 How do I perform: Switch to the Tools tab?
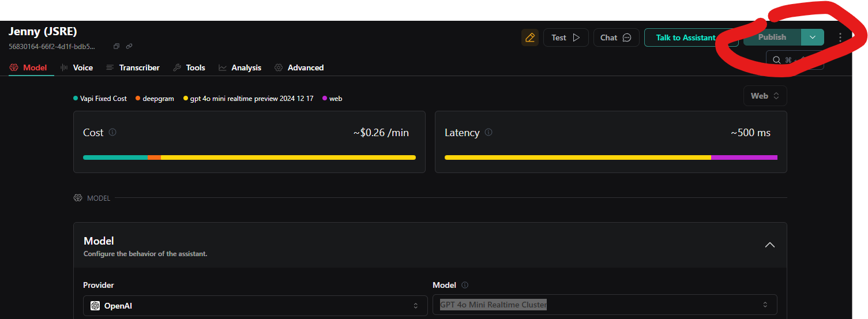189,67
